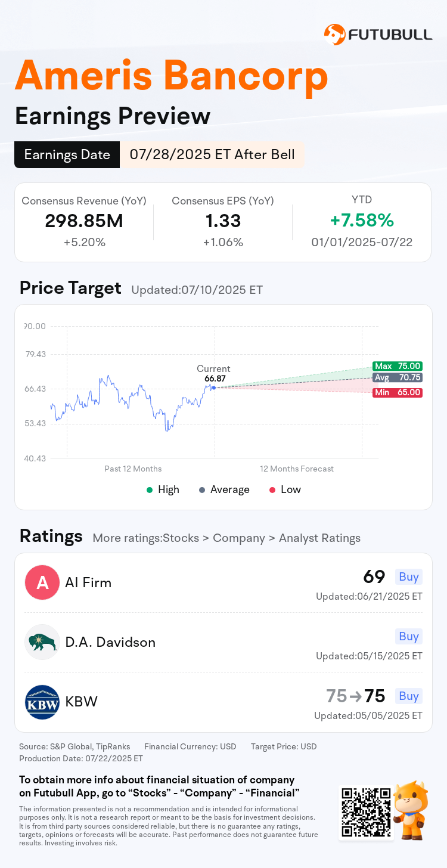Click the Max 75.00 price label
447x868 pixels.
point(398,366)
